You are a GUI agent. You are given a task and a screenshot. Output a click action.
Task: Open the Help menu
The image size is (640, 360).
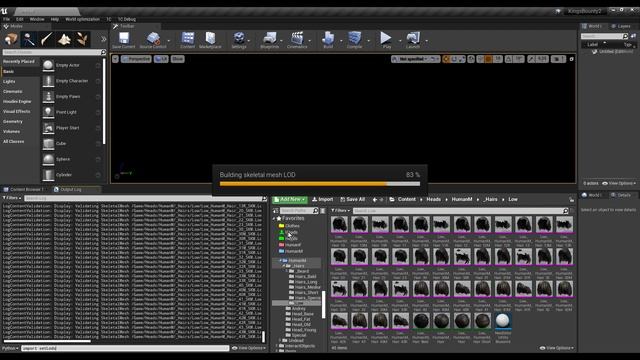(55, 19)
